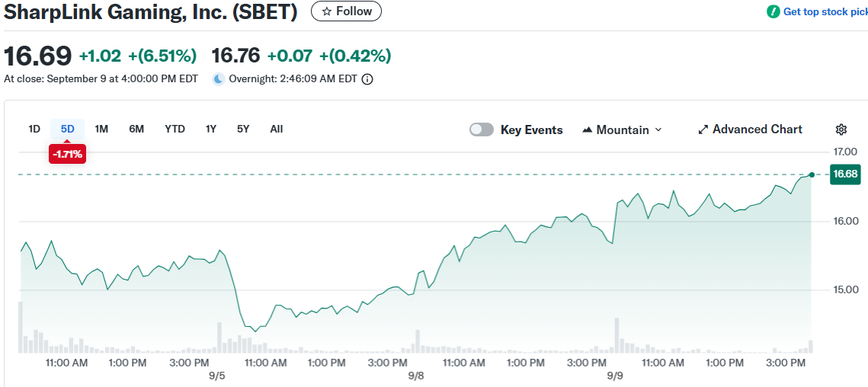
Task: Click the green dot at chart end
Action: (812, 174)
